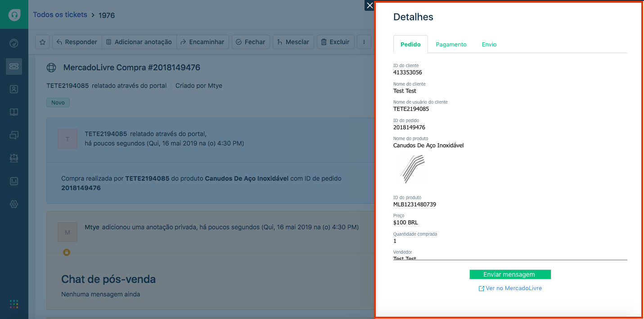
Task: Open the field service icon in sidebar
Action: [x=14, y=158]
